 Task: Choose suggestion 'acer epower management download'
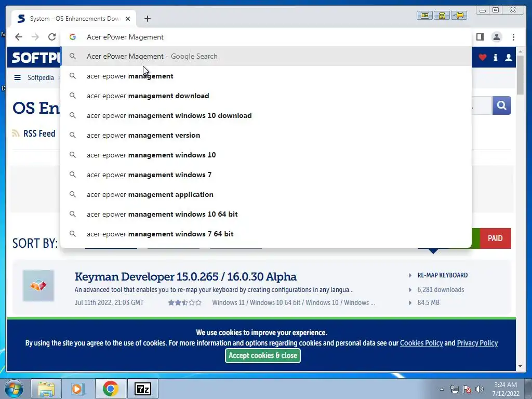coord(266,96)
